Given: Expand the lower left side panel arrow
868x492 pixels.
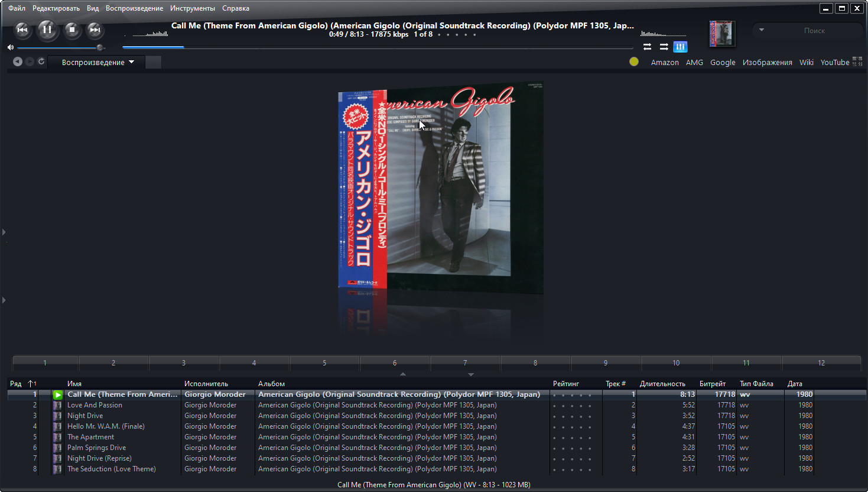Looking at the screenshot, I should coord(4,300).
